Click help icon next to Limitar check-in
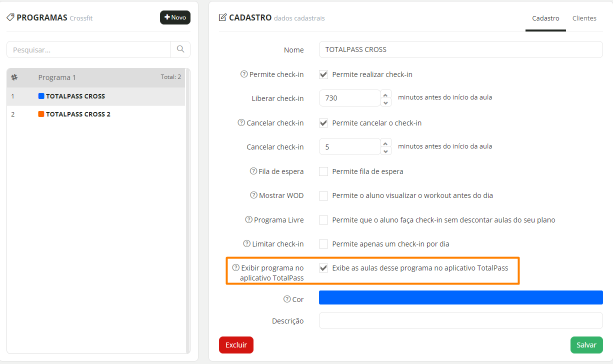Image resolution: width=613 pixels, height=364 pixels. pyautogui.click(x=246, y=243)
